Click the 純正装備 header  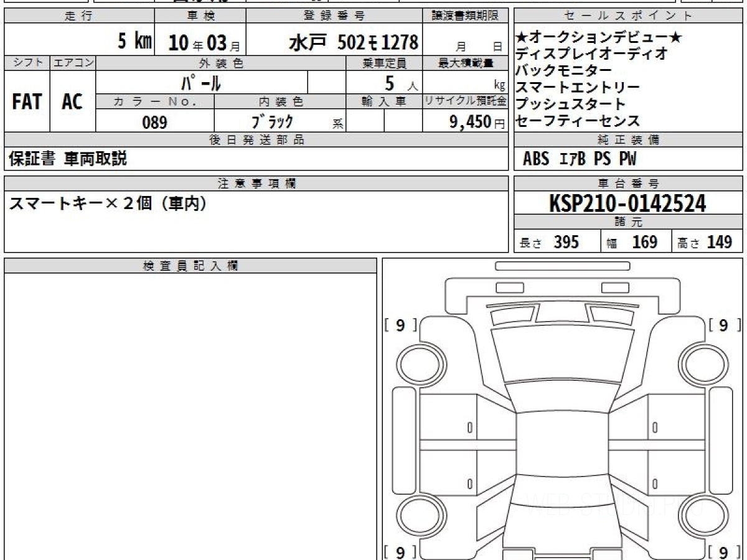628,140
